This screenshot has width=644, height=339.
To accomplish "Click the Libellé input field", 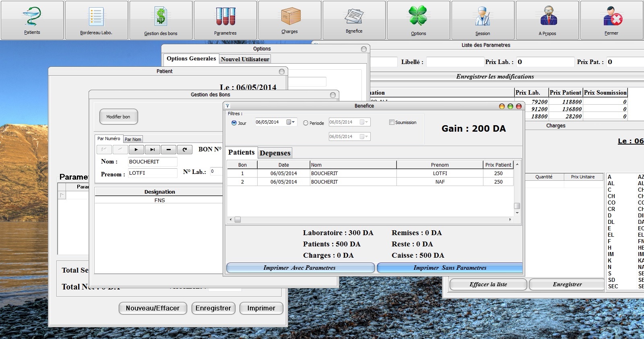I will [x=455, y=62].
